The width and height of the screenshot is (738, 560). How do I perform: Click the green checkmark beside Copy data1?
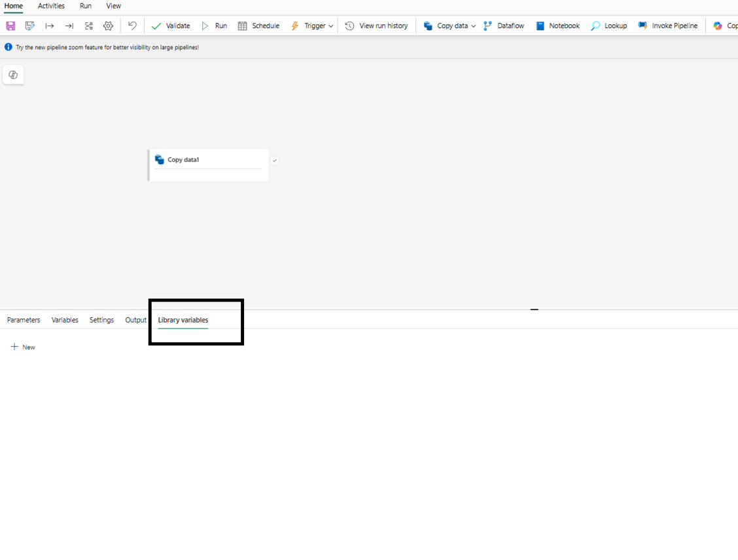pyautogui.click(x=275, y=160)
